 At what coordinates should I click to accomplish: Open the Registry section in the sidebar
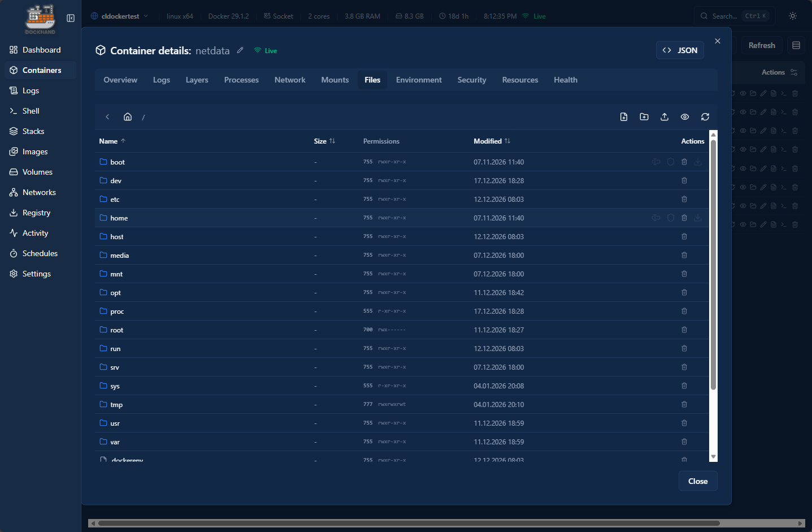[x=36, y=213]
